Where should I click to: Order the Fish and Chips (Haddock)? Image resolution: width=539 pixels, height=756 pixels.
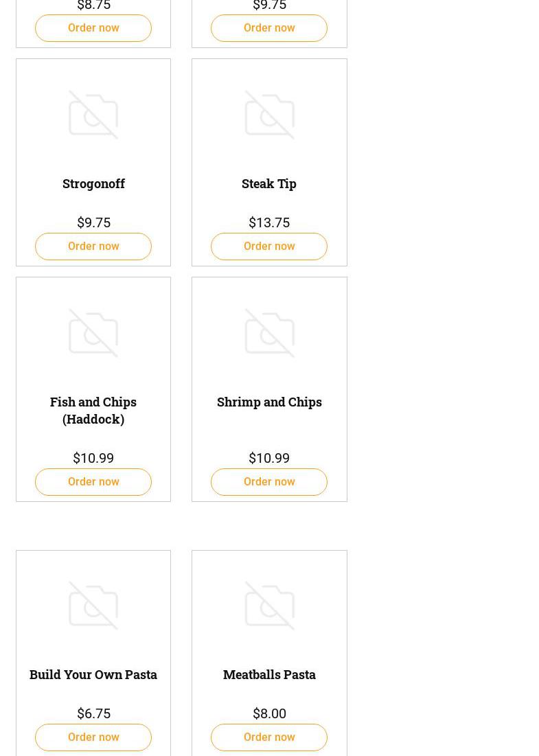point(93,482)
